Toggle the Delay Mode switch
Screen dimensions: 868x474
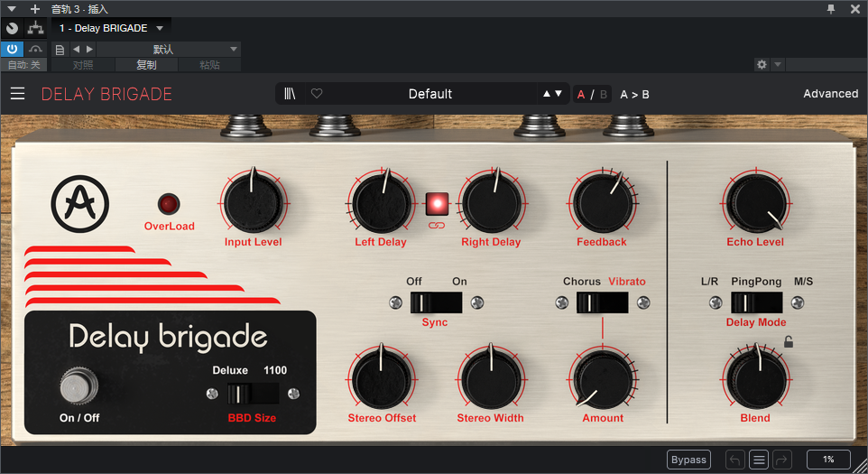(757, 302)
